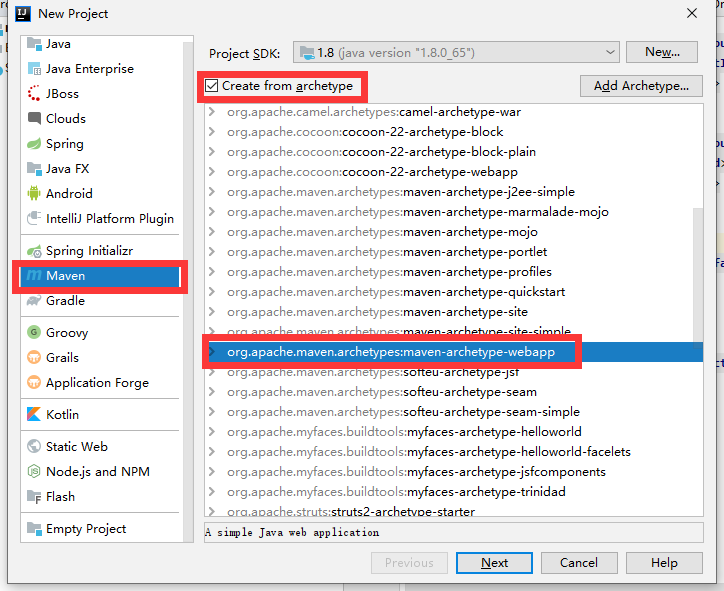Screen dimensions: 724x591
Task: Expand cocoon-22-archetype-block node
Action: pos(212,132)
